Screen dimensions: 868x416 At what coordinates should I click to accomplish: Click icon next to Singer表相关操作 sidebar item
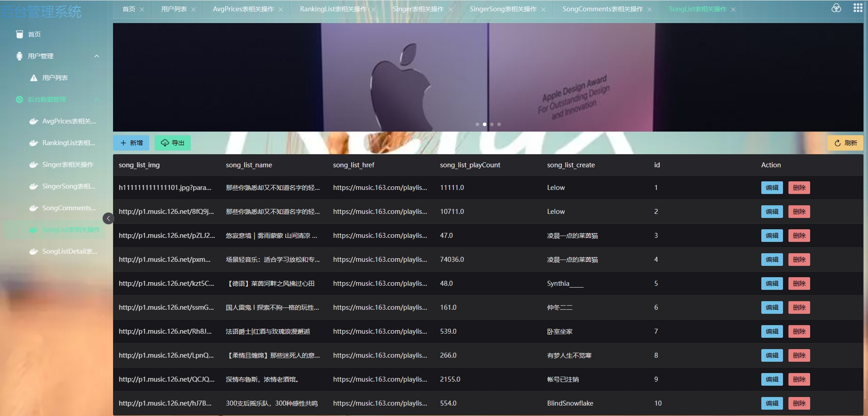[34, 165]
